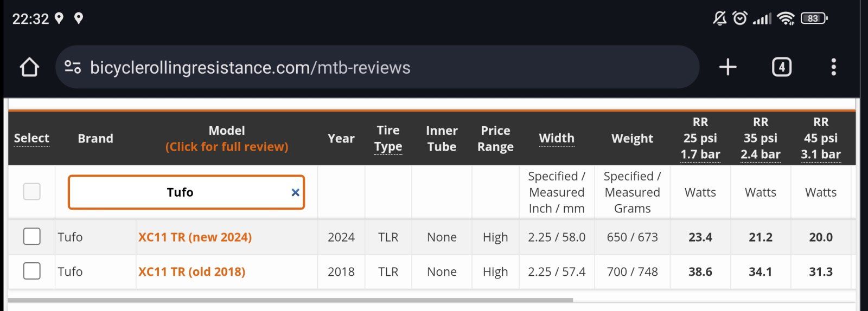The height and width of the screenshot is (311, 868).
Task: Open the XC11 TR (old 2018) review
Action: pos(192,271)
